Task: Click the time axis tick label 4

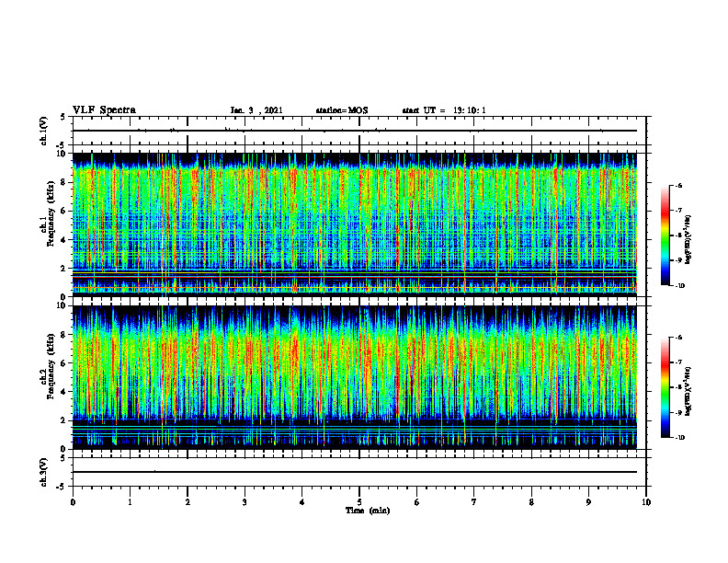Action: (x=302, y=502)
